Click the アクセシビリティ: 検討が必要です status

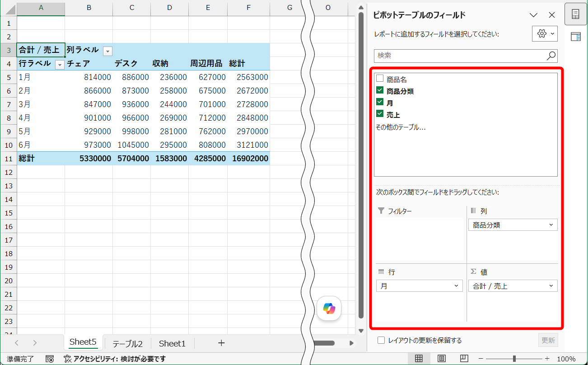[115, 359]
